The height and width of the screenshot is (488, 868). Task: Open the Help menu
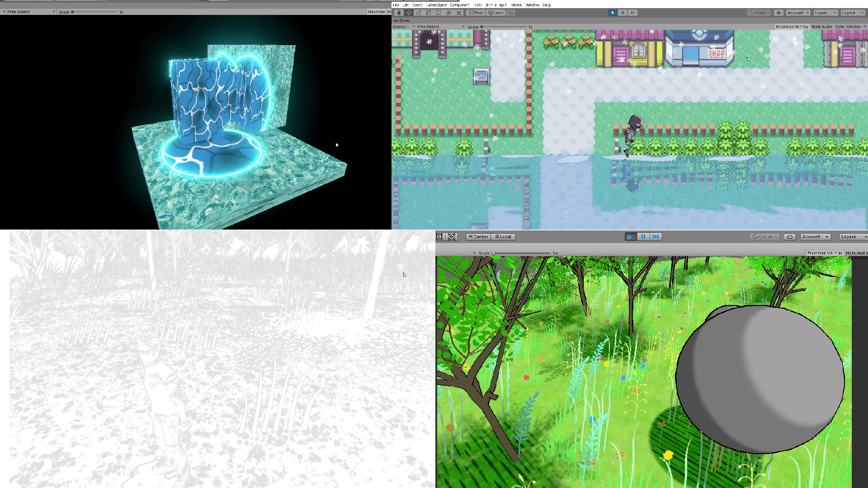[547, 5]
